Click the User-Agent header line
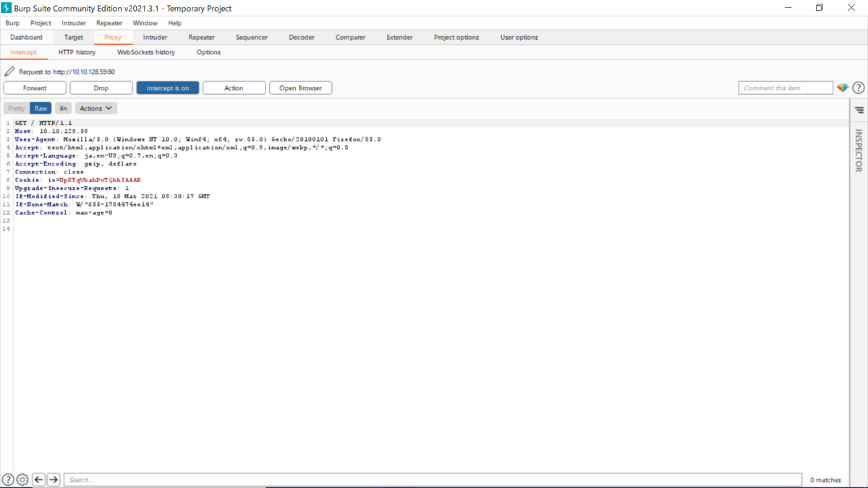Viewport: 868px width, 488px height. tap(197, 139)
